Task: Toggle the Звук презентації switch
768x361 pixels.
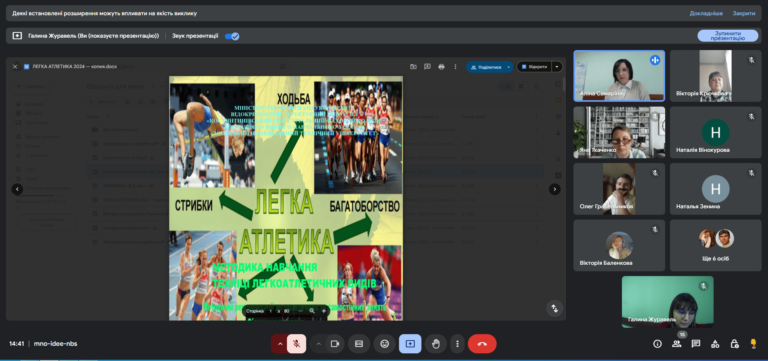Action: click(232, 36)
